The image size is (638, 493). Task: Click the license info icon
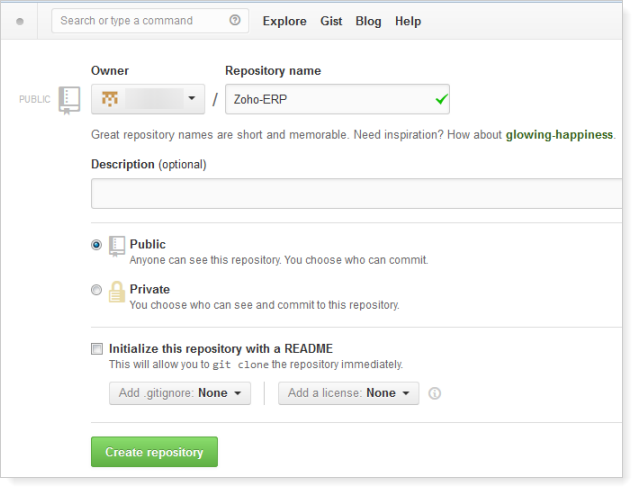pos(434,394)
